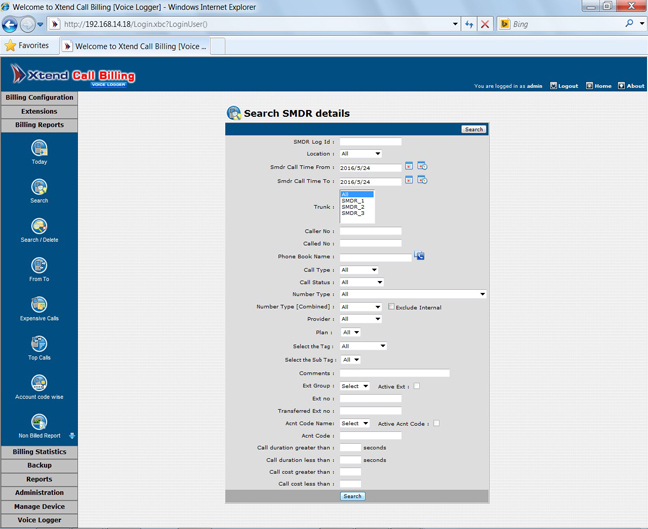Viewport: 648px width, 529px height.
Task: Click the Search SMDR details heading icon
Action: tap(234, 113)
